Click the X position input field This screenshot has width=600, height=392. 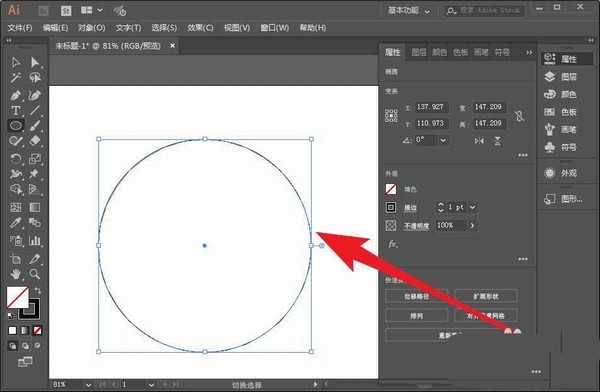431,107
